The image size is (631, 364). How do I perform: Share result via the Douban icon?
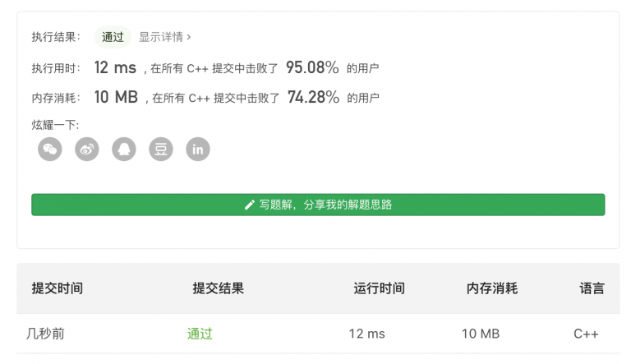(x=161, y=149)
